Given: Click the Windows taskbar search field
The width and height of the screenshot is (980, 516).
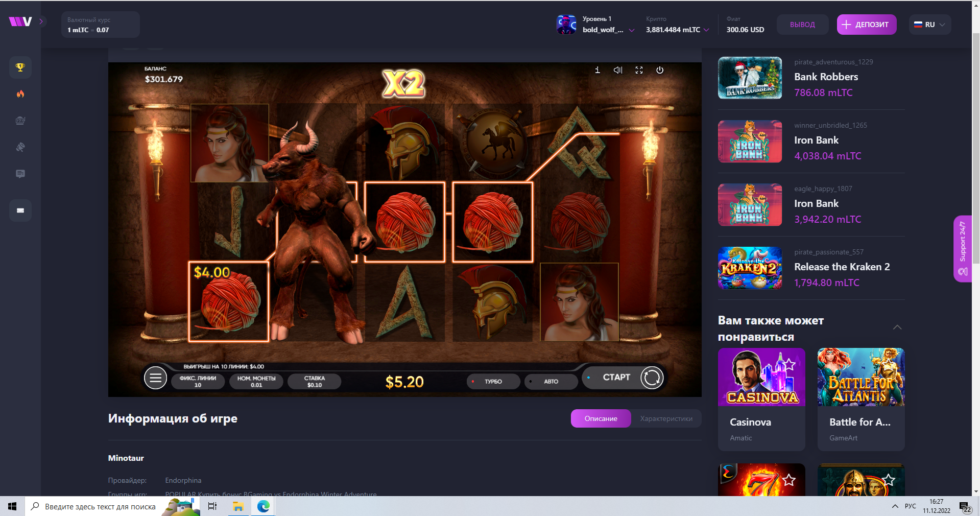Looking at the screenshot, I should 112,506.
